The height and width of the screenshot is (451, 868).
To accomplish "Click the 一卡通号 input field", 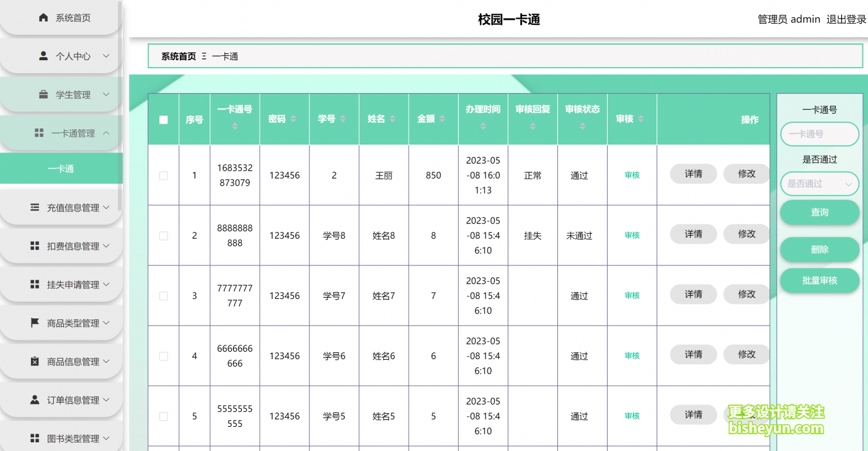I will pyautogui.click(x=820, y=134).
